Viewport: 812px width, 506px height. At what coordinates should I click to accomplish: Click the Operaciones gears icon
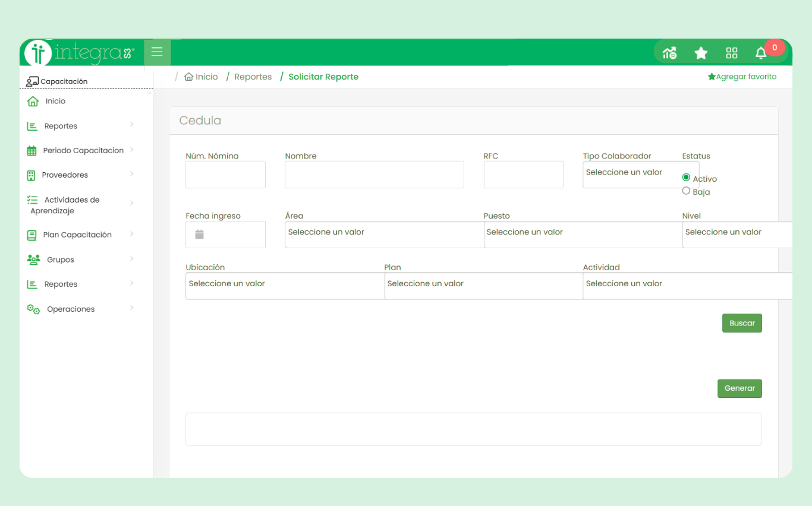tap(34, 309)
